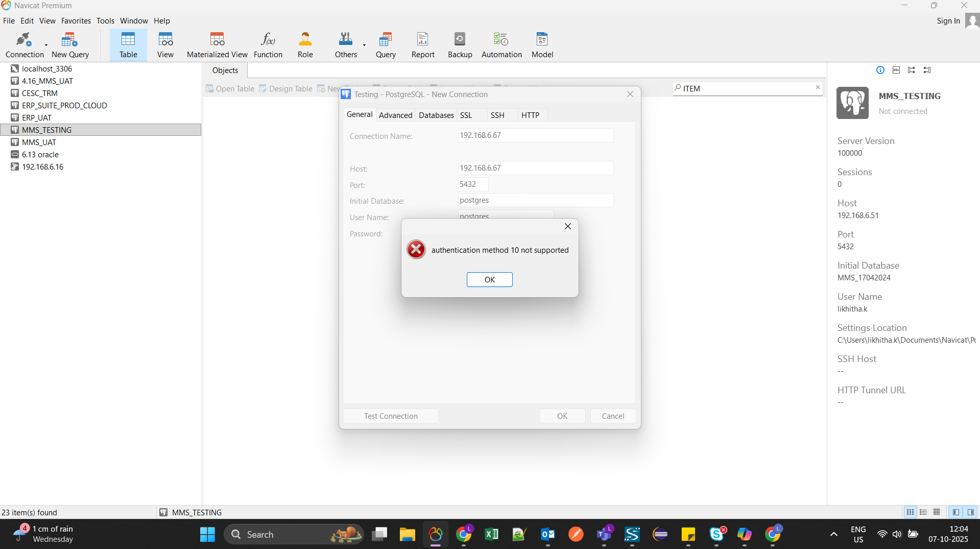
Task: Expand the Connection dropdown arrow
Action: click(x=46, y=45)
